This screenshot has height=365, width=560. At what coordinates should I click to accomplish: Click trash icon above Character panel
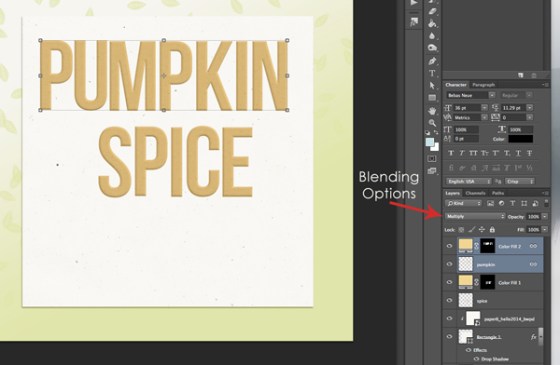[534, 75]
